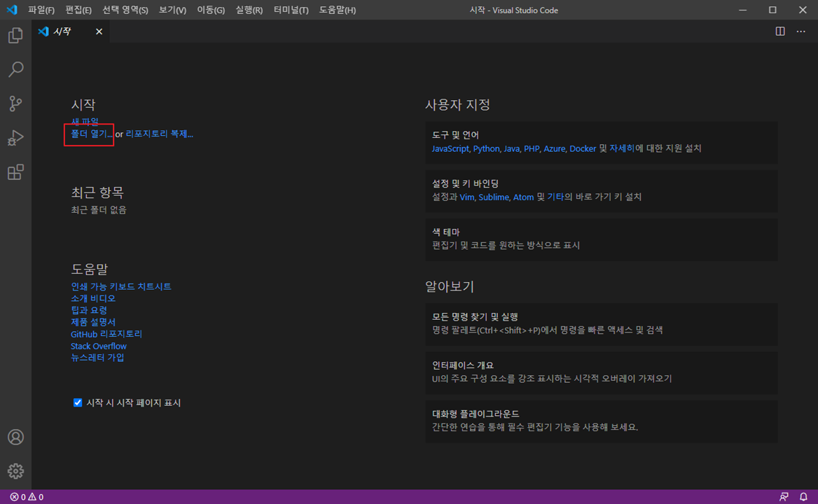Viewport: 818px width, 504px height.
Task: Click the 기타 keybindings link
Action: coord(555,197)
